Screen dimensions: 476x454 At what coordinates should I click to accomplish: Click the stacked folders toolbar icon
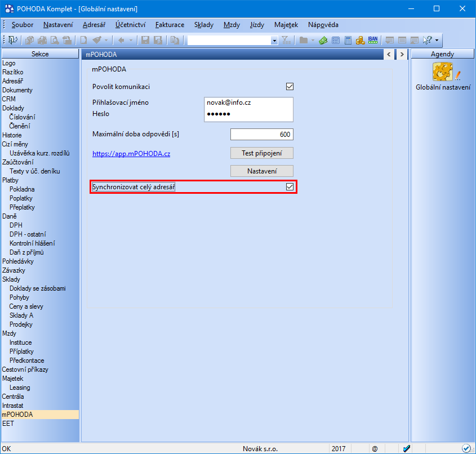(x=67, y=40)
